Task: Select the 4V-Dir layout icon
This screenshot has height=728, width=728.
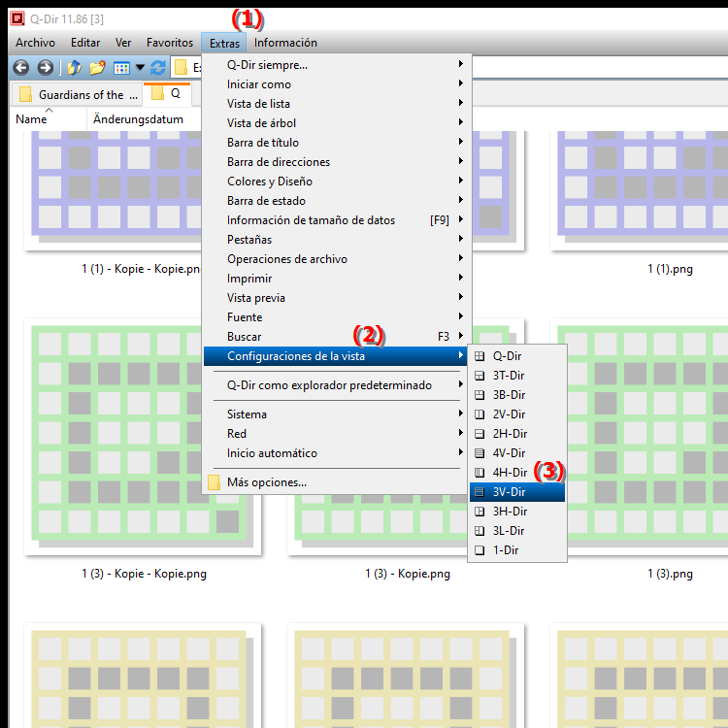Action: (480, 453)
